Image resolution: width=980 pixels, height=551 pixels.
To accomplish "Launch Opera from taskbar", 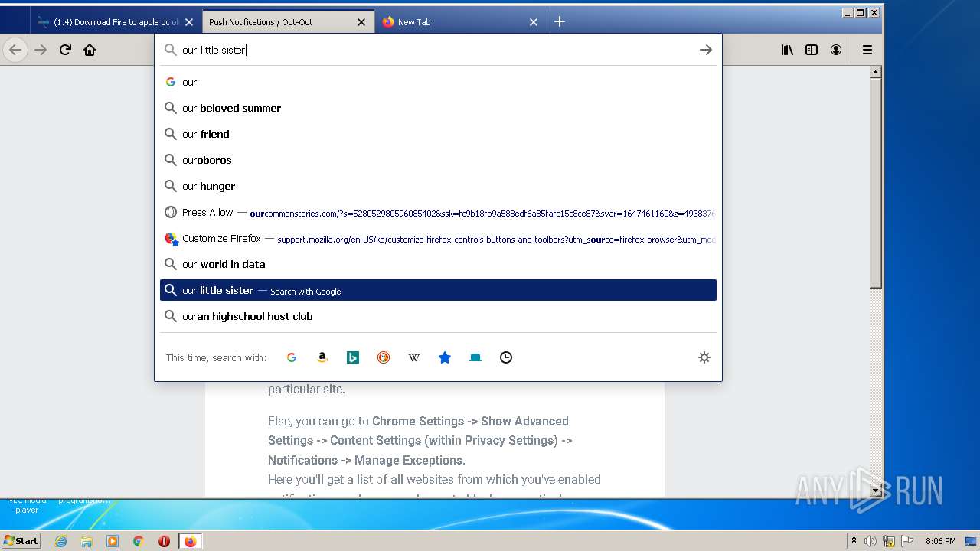I will pyautogui.click(x=164, y=541).
